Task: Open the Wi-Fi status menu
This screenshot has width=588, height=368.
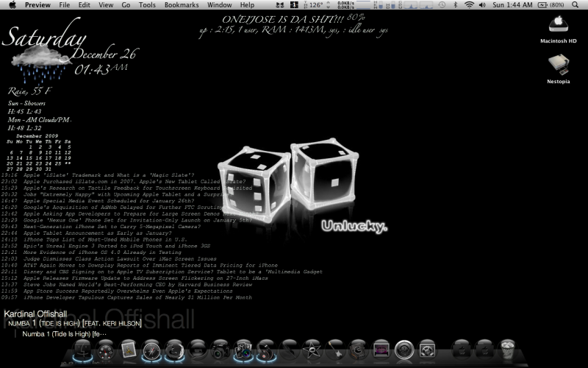Action: point(469,5)
